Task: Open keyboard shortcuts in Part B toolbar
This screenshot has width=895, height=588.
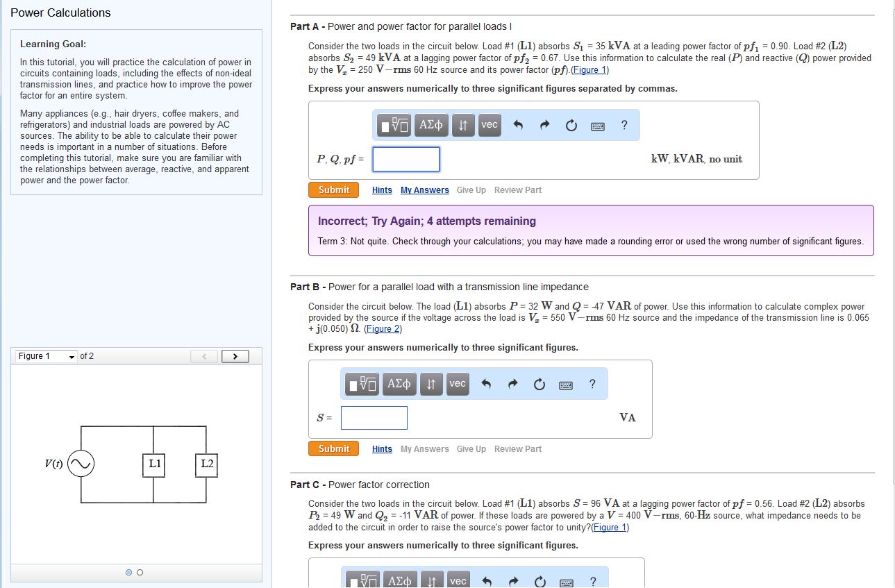Action: (x=566, y=385)
